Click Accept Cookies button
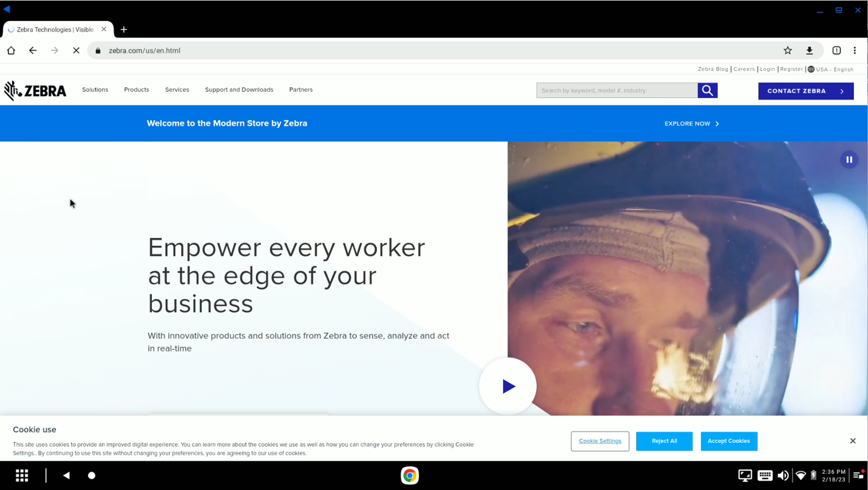This screenshot has height=490, width=868. [x=729, y=441]
